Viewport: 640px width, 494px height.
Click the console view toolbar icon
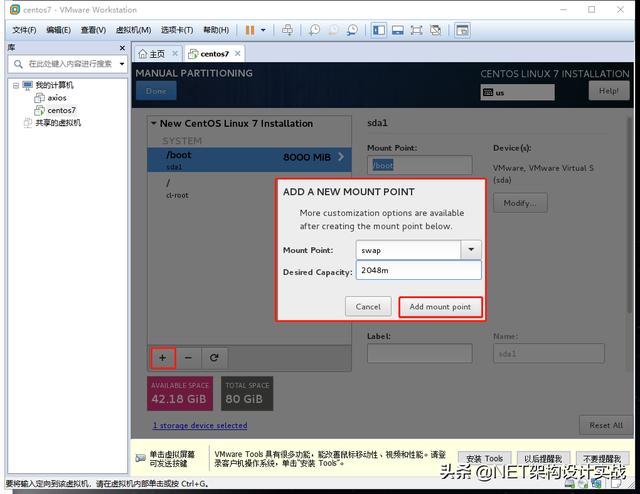(398, 30)
